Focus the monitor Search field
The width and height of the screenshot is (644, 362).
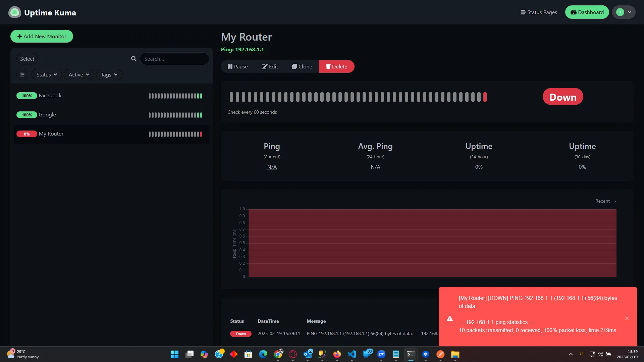(174, 59)
